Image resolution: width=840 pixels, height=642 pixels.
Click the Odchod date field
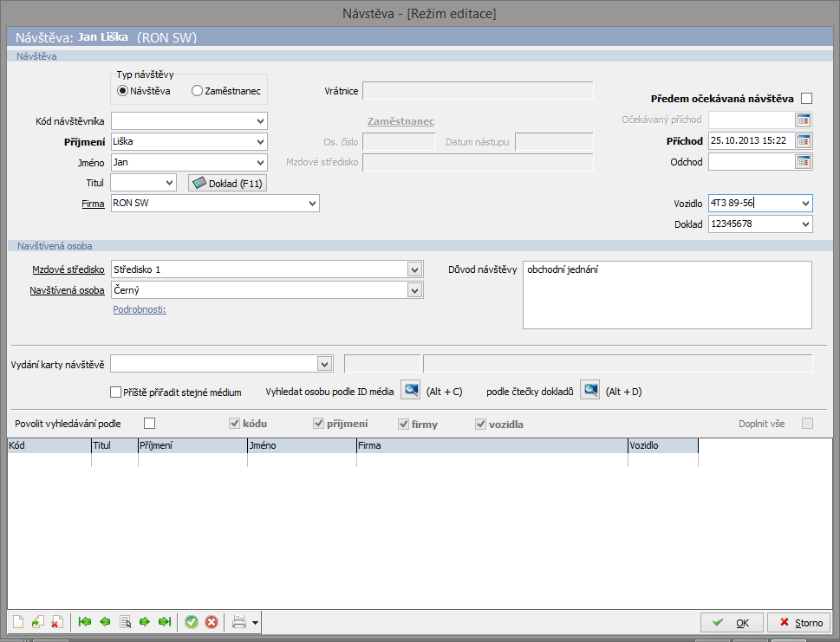click(752, 162)
